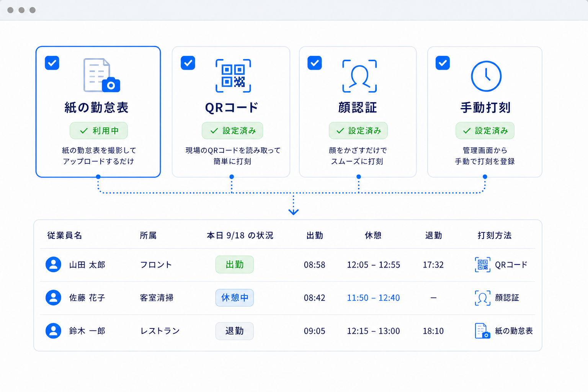The image size is (588, 392).
Task: Click small QR icon in 山田 太郎 row
Action: (x=483, y=265)
